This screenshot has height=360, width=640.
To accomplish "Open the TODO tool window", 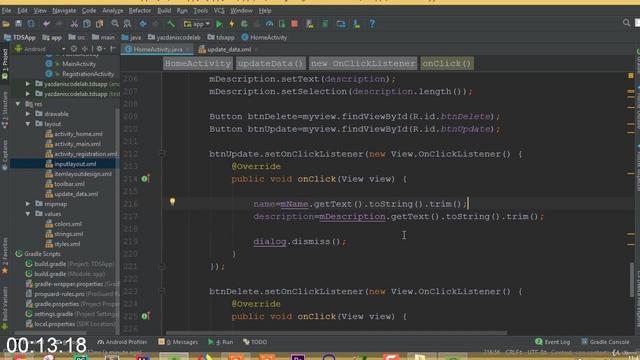I will click(x=255, y=342).
